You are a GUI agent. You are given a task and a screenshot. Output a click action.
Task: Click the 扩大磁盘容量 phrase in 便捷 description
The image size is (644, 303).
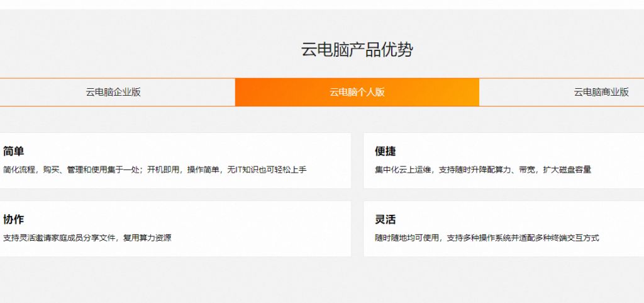pyautogui.click(x=567, y=169)
